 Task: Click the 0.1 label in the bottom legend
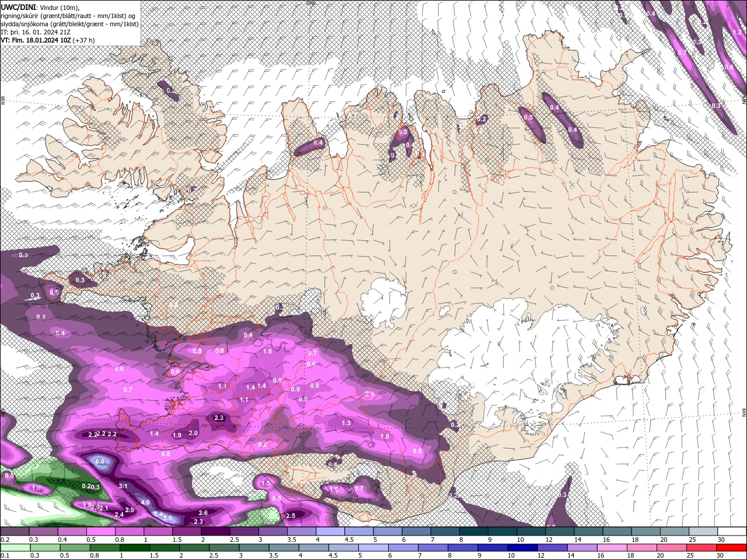[4, 556]
